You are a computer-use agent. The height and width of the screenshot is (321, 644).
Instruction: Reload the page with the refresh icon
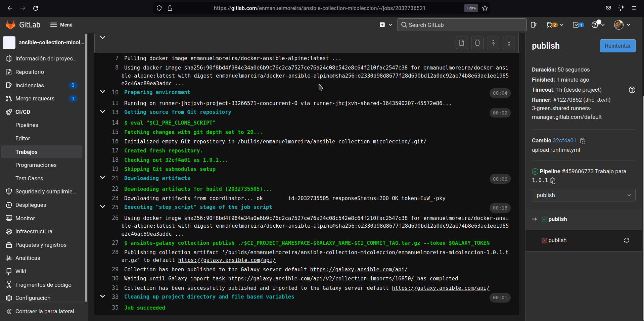(36, 8)
